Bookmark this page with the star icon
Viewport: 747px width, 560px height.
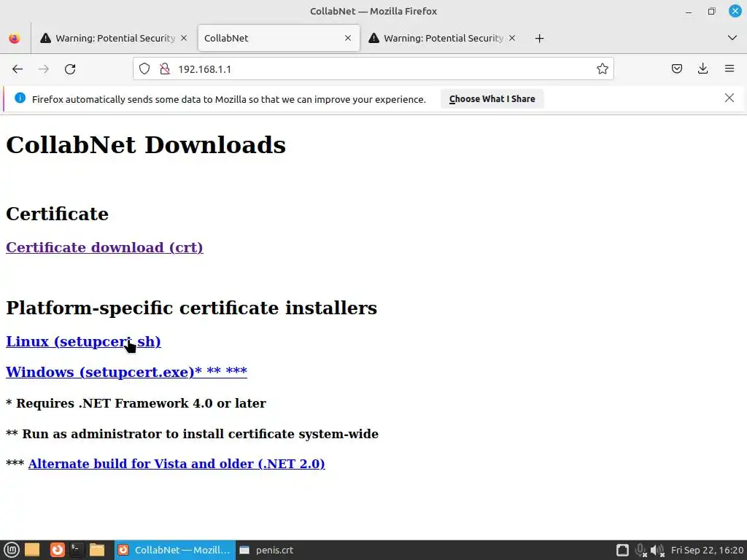click(602, 69)
